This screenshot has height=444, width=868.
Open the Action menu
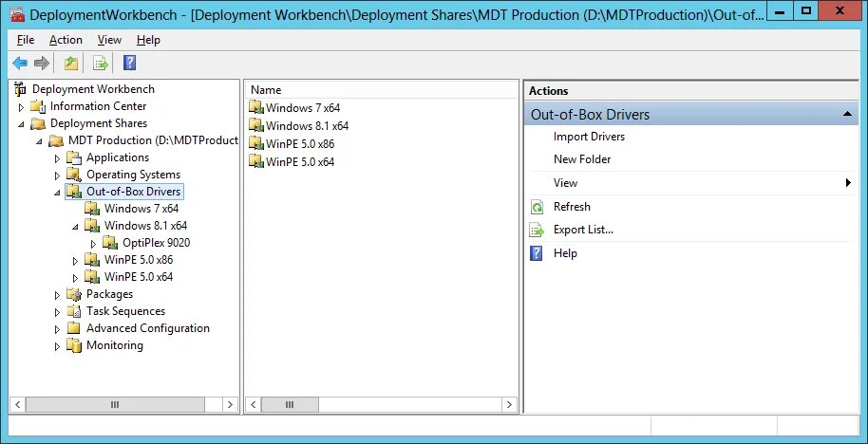pyautogui.click(x=66, y=40)
